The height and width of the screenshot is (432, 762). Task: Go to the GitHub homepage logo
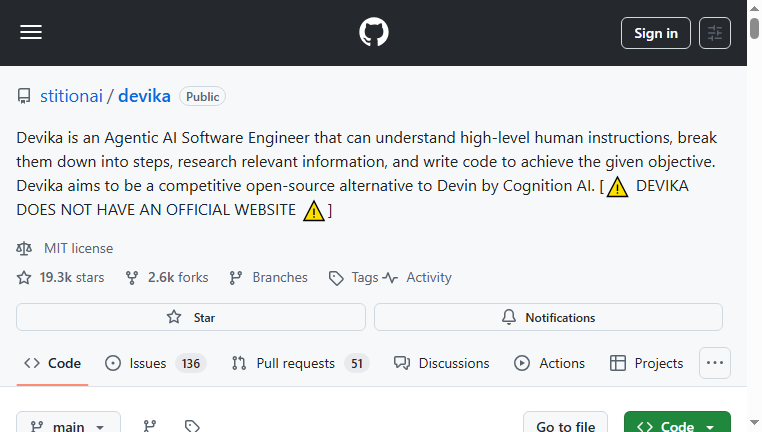[x=374, y=33]
